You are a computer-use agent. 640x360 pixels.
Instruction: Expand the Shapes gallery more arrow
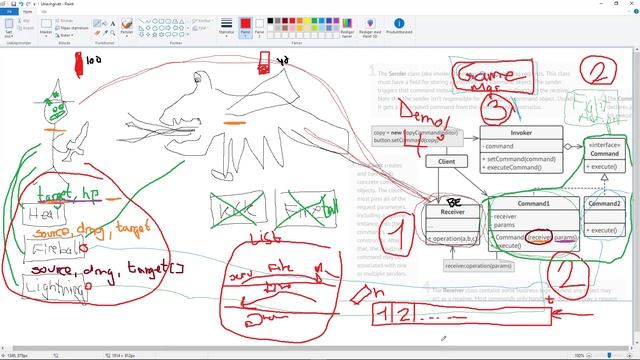click(188, 34)
